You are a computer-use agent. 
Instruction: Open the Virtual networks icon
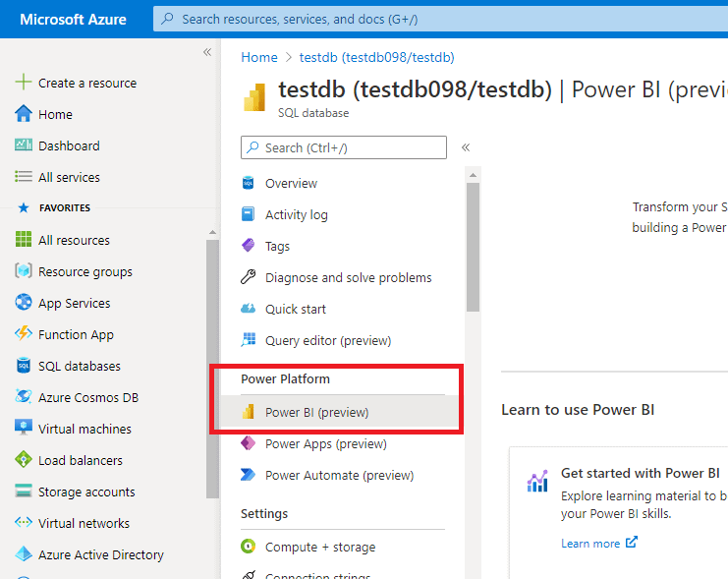24,523
